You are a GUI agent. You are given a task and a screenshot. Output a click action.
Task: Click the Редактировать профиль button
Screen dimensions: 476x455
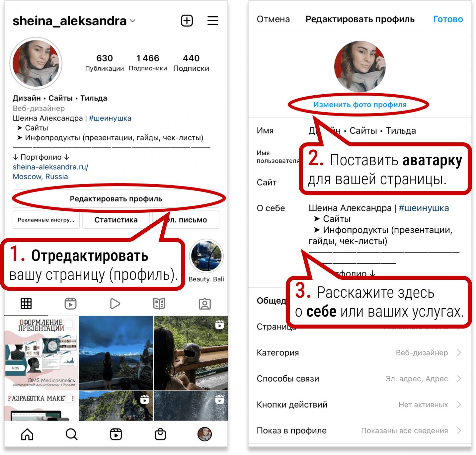[x=116, y=199]
